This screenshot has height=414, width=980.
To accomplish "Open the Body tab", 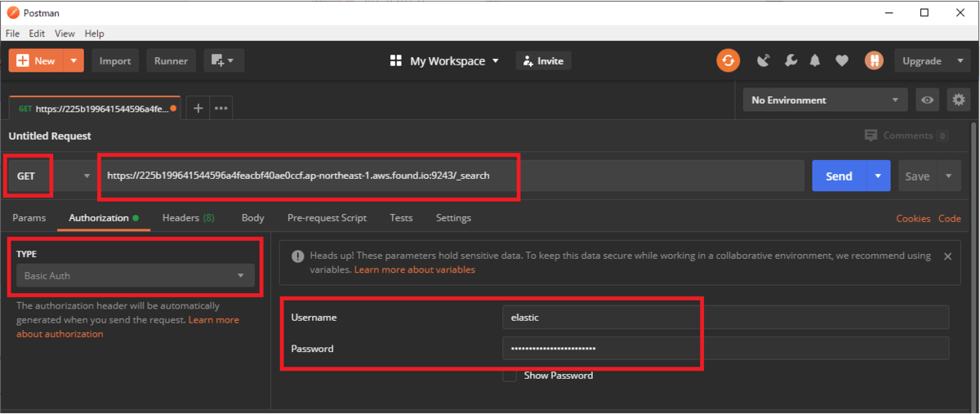I will click(253, 218).
